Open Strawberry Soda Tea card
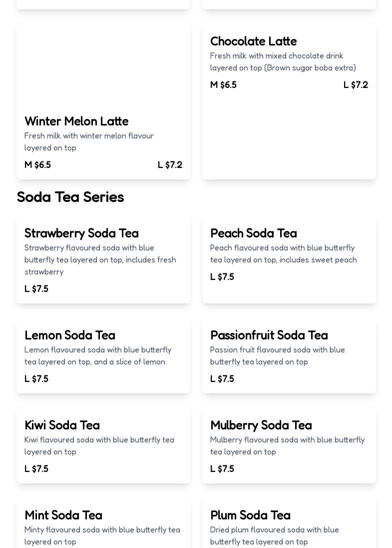392x548 pixels. (81, 233)
